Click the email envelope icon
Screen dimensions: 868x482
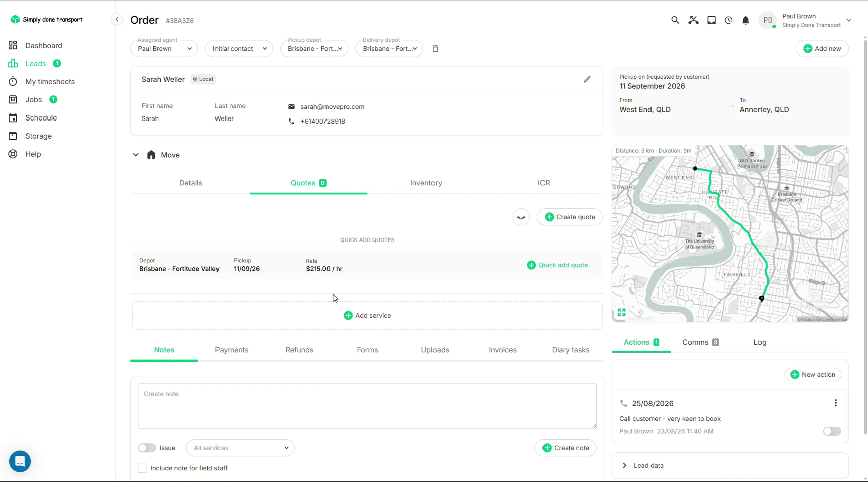click(291, 107)
